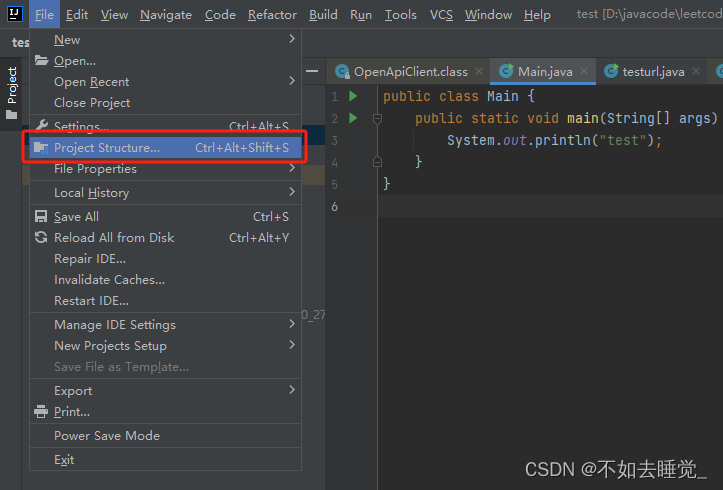Open the Navigate menu
This screenshot has width=723, height=490.
tap(166, 15)
